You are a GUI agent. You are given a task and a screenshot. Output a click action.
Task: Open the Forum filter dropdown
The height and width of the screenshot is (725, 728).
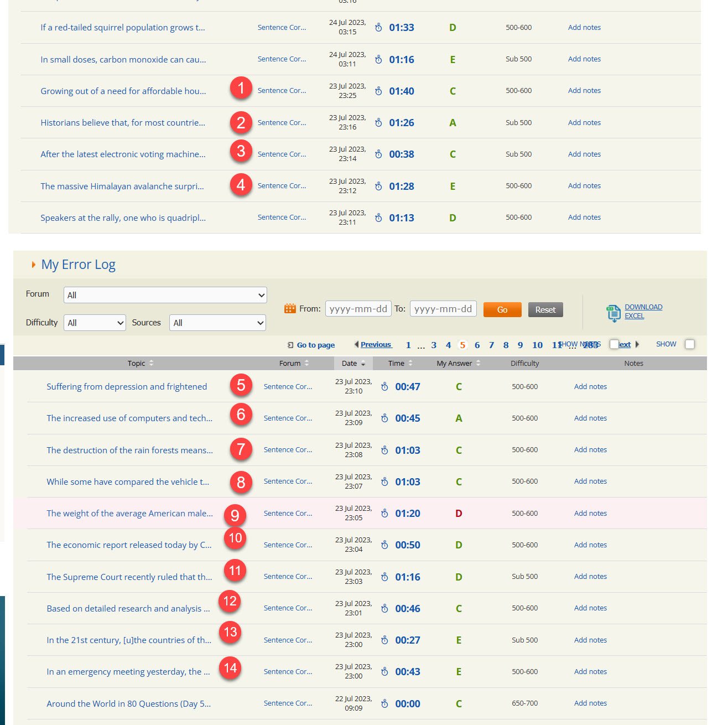tap(165, 295)
